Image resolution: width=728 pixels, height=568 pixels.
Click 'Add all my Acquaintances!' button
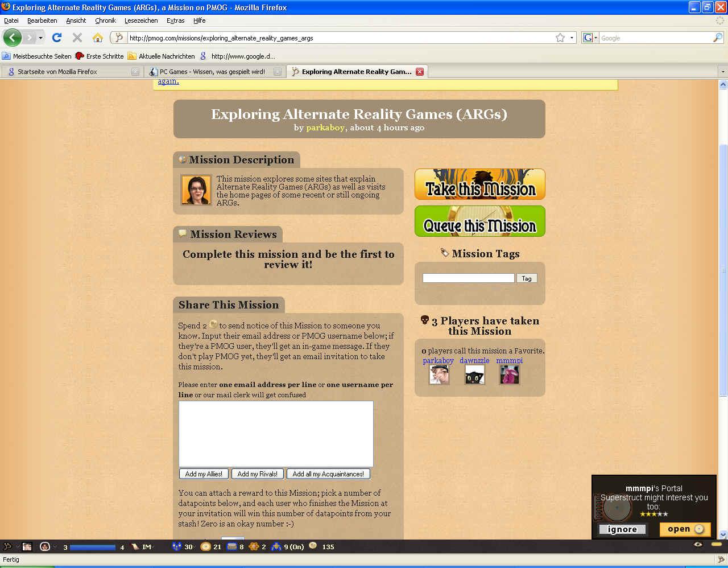click(x=328, y=474)
